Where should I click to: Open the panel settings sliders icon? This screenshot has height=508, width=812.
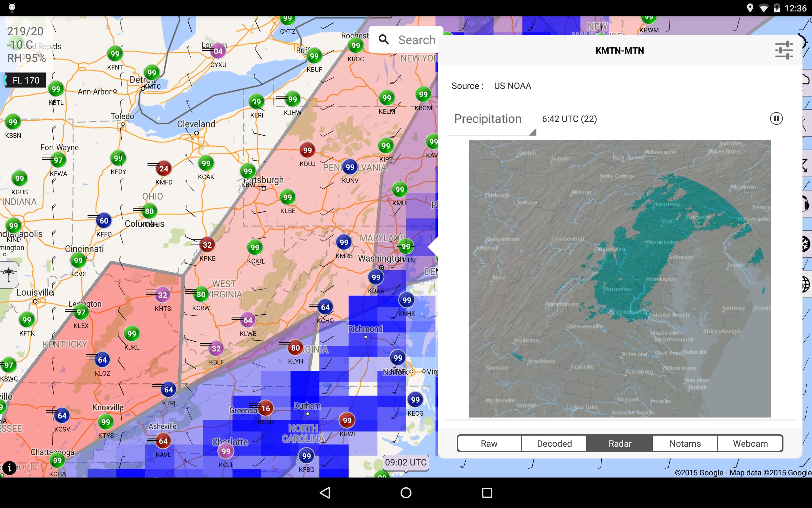click(x=784, y=50)
